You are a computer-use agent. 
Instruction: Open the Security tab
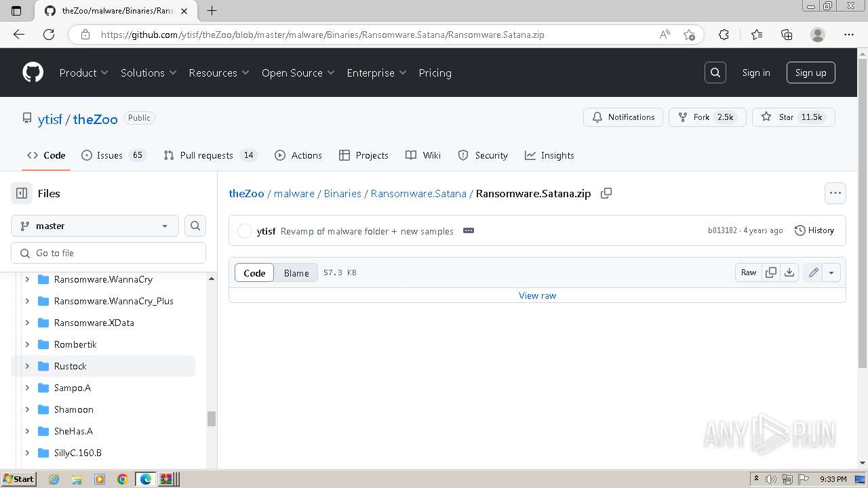(483, 155)
